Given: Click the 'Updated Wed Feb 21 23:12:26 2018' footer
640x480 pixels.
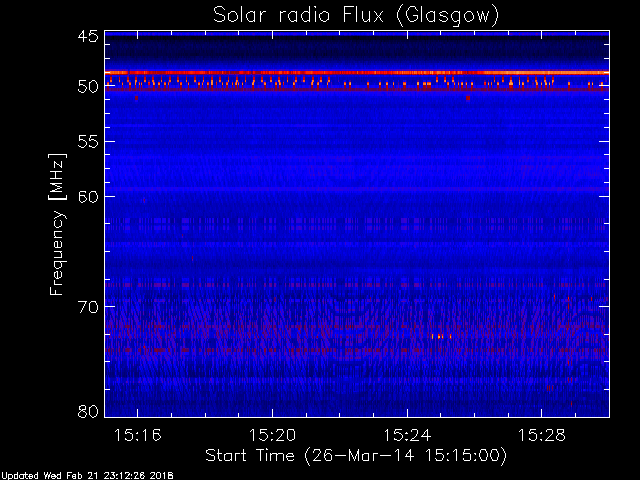Looking at the screenshot, I should coord(87,476).
